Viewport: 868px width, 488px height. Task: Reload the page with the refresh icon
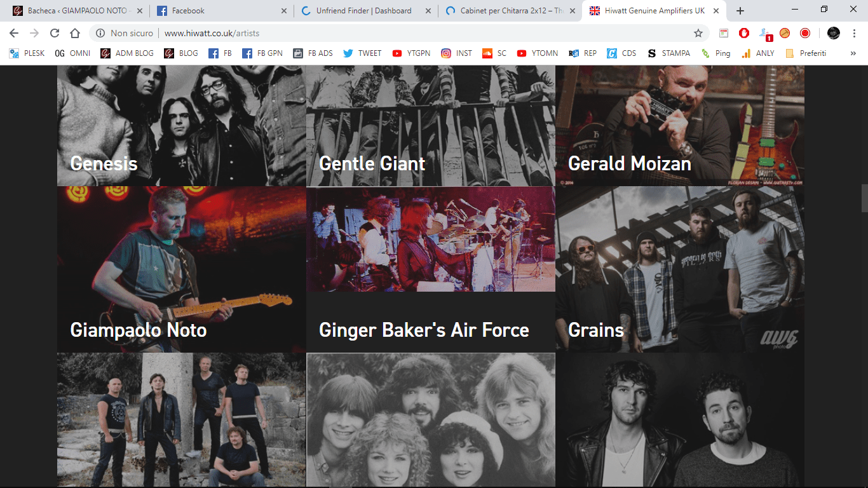[x=55, y=33]
